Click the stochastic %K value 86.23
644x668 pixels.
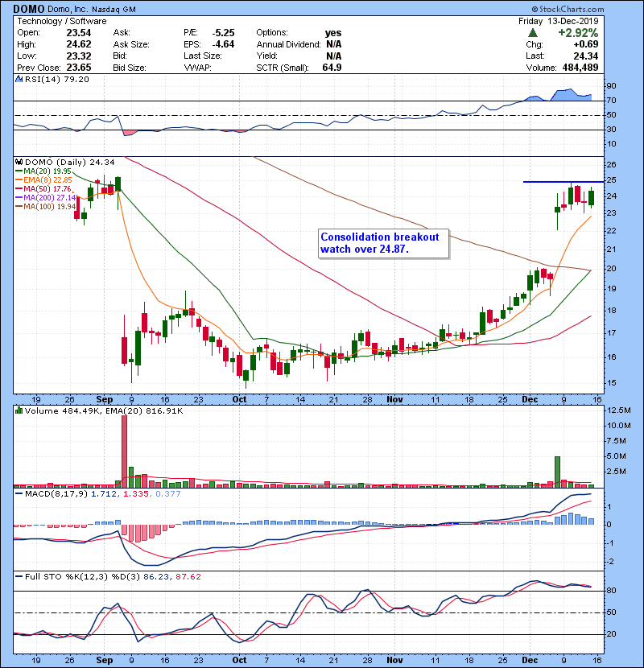click(x=156, y=577)
